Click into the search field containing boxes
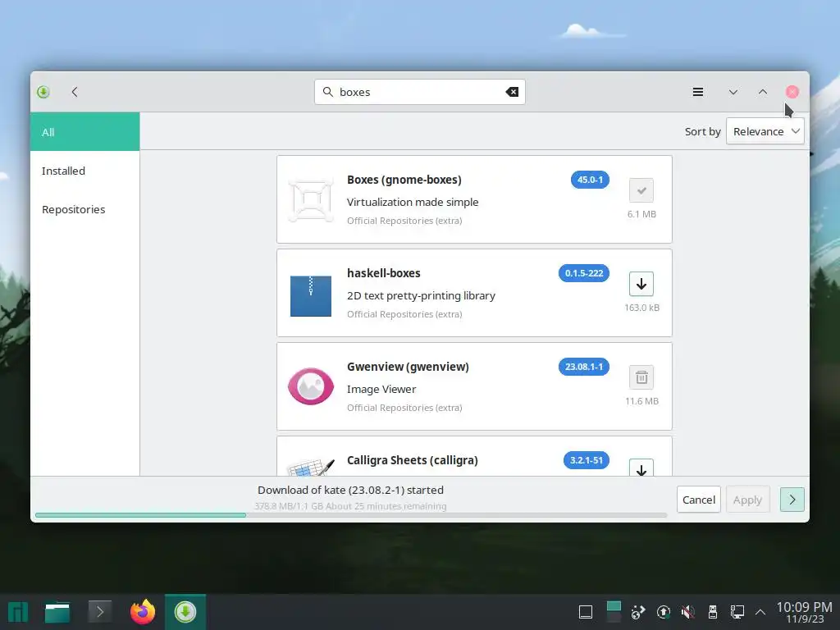 click(419, 92)
